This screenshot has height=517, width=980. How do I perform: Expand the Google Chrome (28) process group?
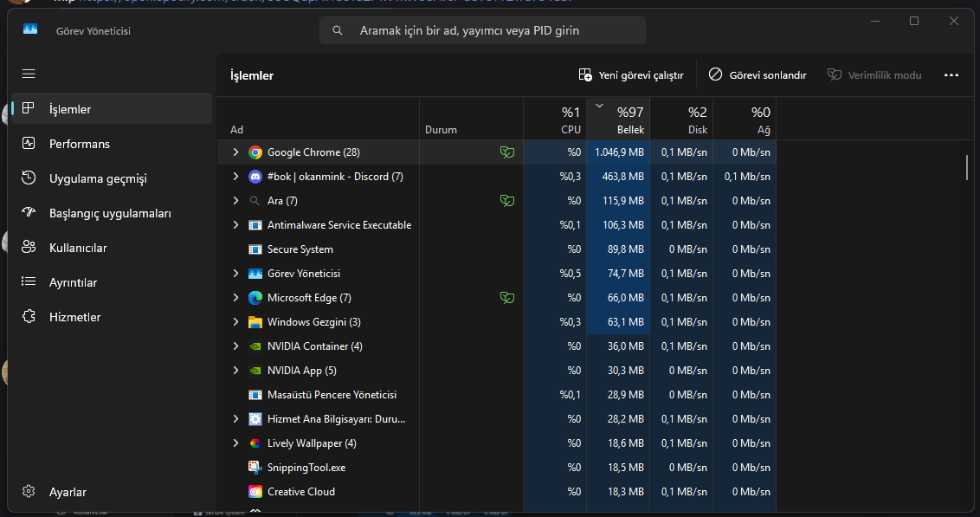pos(235,152)
